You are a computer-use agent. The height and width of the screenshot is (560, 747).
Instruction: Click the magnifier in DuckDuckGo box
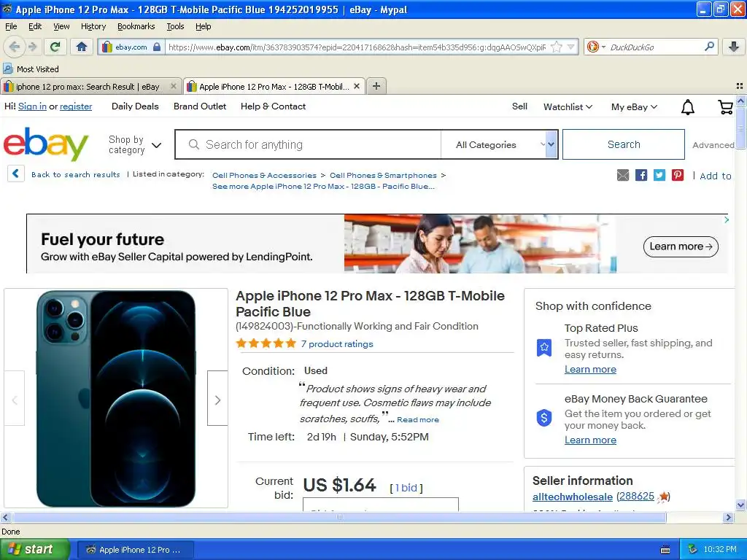click(x=709, y=47)
